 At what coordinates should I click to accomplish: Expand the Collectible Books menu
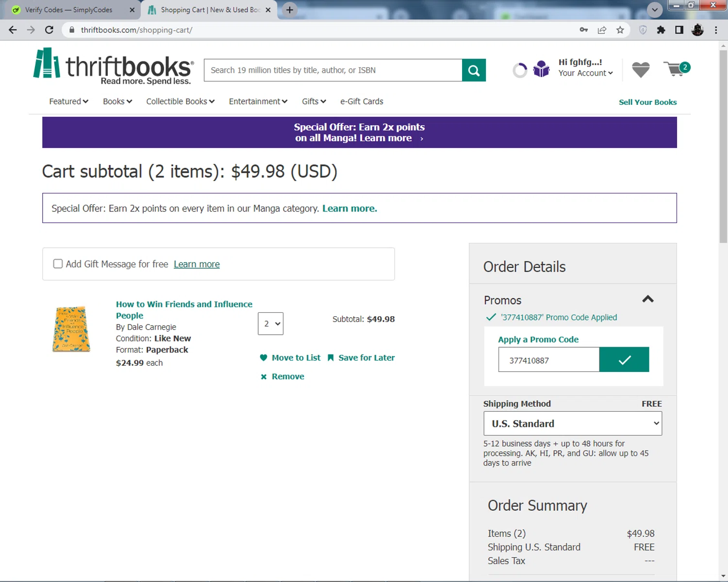[181, 101]
